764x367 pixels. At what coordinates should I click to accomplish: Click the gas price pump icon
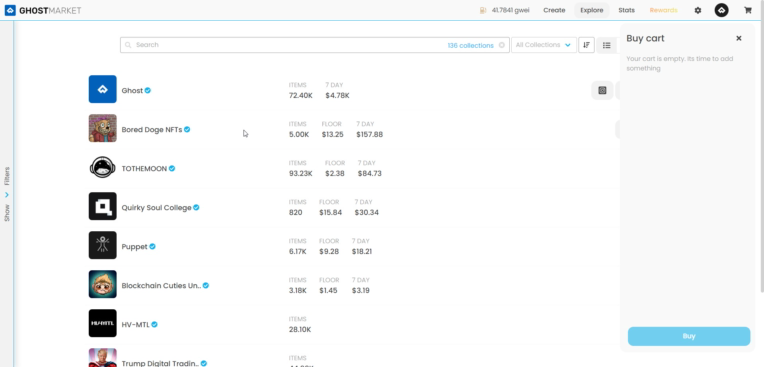click(483, 10)
